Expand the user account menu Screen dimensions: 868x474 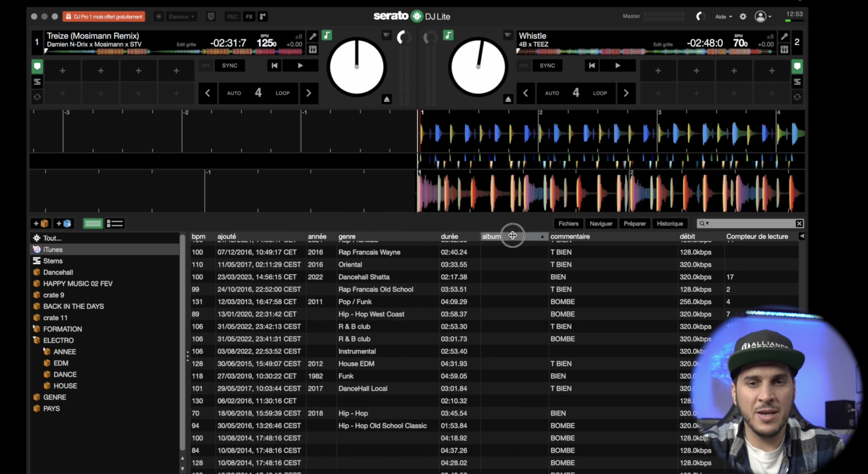[763, 16]
